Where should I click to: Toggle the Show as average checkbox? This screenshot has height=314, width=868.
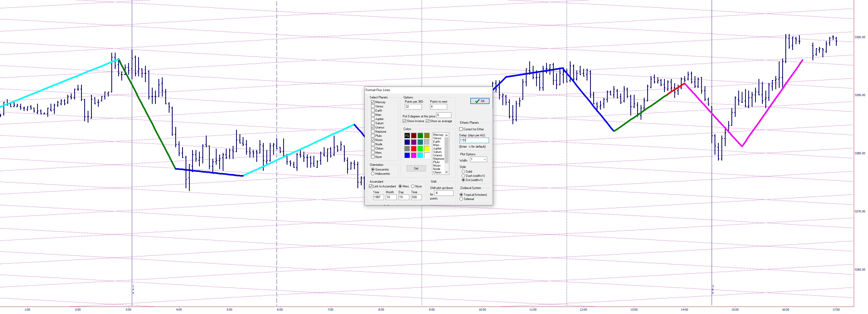[x=428, y=121]
